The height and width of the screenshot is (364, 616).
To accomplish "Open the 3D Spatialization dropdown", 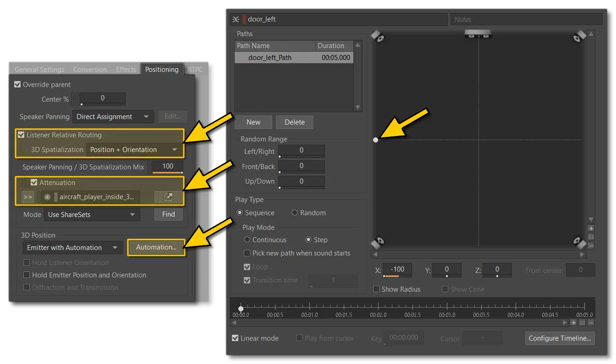I will (x=134, y=150).
